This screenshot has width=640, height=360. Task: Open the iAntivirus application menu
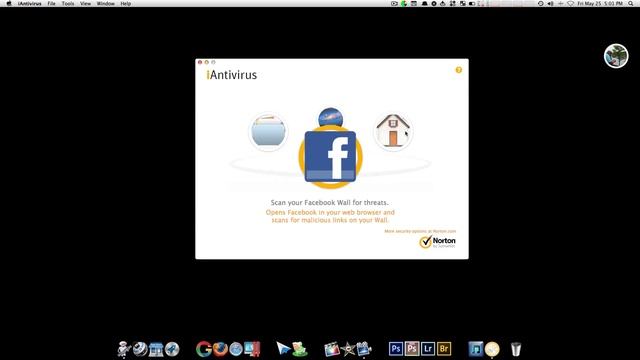29,3
